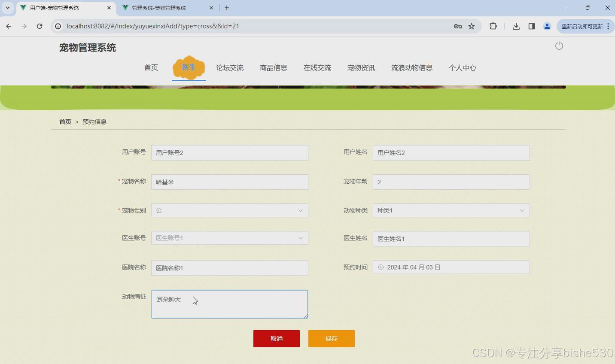615x364 pixels.
Task: Select 个人中心 from the navigation bar
Action: pos(462,67)
